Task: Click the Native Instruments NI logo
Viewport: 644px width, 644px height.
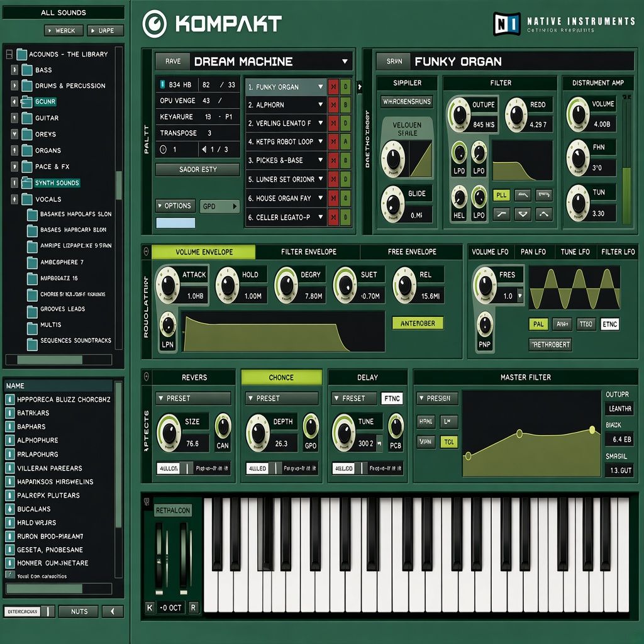Action: pos(507,24)
